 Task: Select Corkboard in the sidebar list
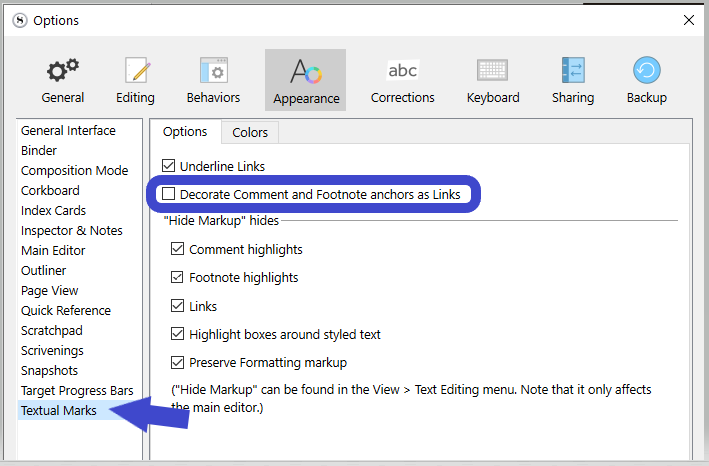[50, 190]
